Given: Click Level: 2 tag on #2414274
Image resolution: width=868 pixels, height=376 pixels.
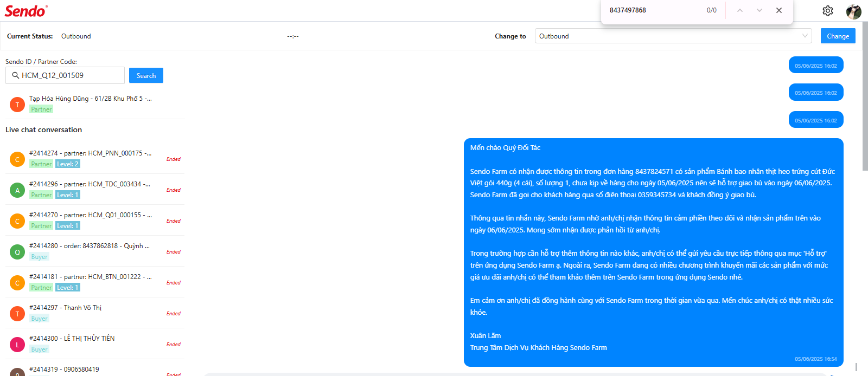Looking at the screenshot, I should click(x=68, y=164).
